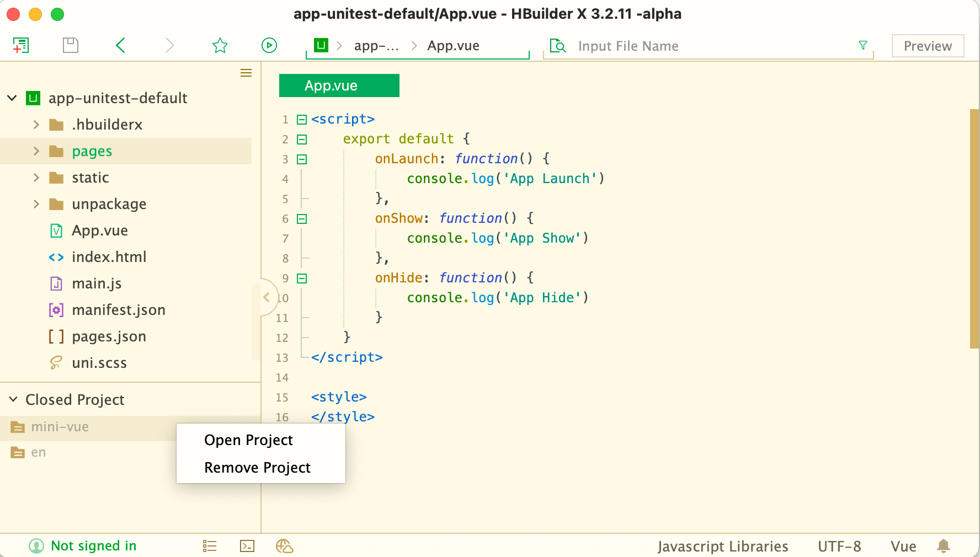The width and height of the screenshot is (980, 557).
Task: Click the manifest.json gear icon
Action: click(x=56, y=310)
